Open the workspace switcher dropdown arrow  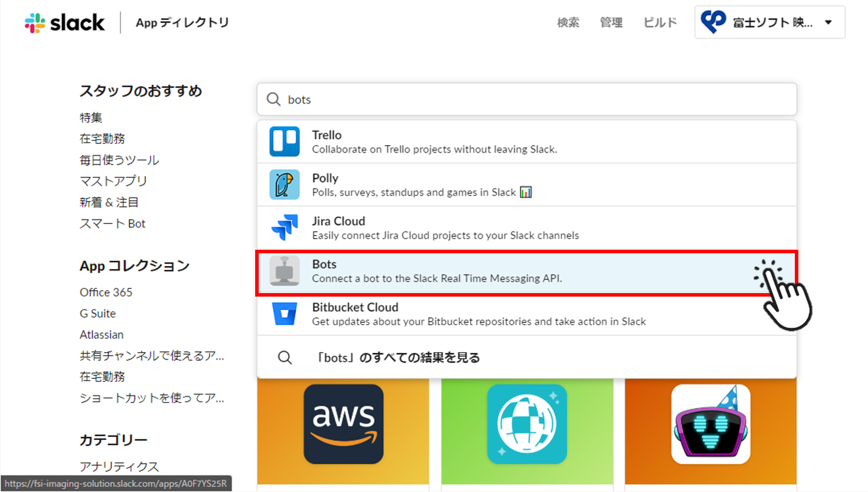(x=828, y=23)
